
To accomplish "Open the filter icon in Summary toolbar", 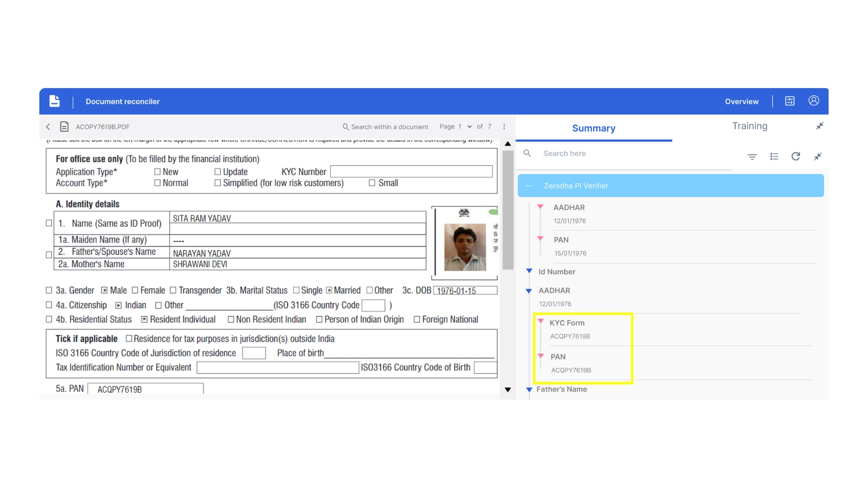I will click(x=752, y=157).
